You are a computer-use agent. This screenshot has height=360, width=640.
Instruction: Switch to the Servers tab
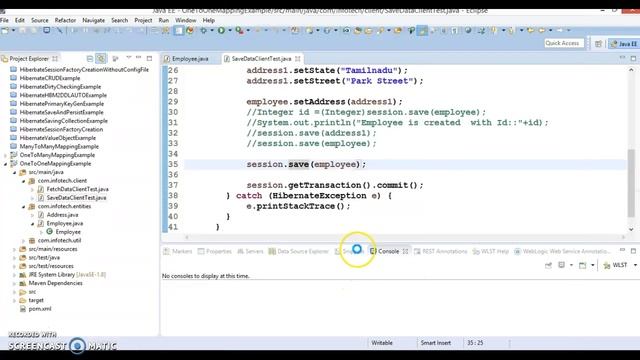250,251
